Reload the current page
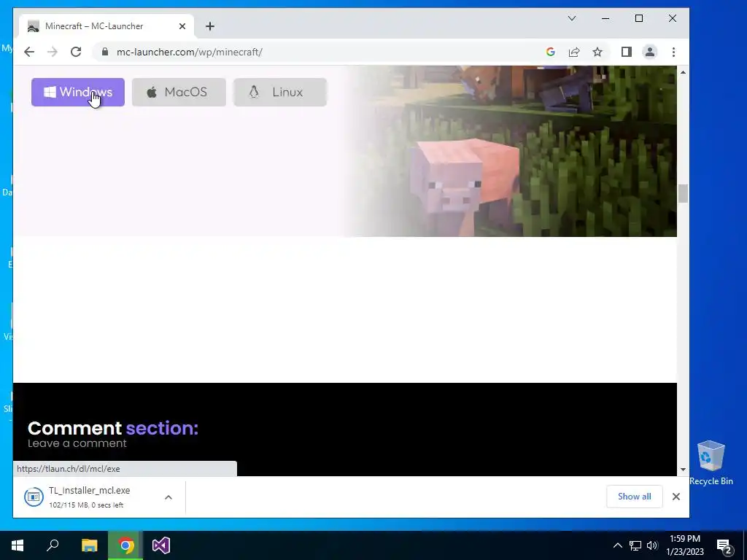The width and height of the screenshot is (747, 560). (76, 52)
